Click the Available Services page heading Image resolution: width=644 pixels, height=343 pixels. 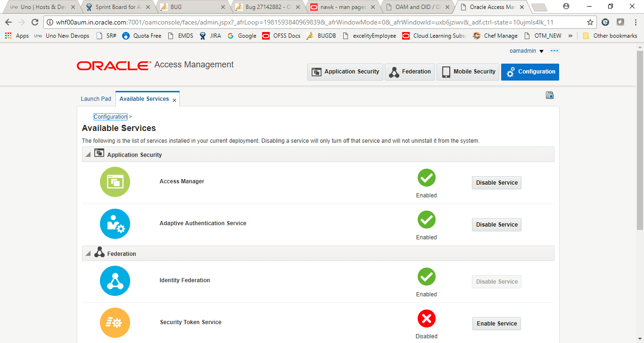(119, 128)
